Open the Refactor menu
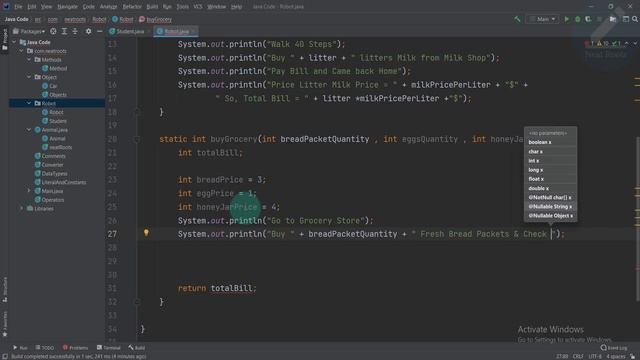The height and width of the screenshot is (360, 640). pos(132,7)
